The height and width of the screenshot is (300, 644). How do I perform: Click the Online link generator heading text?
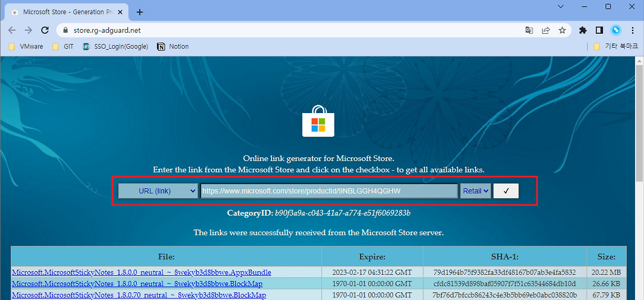click(318, 158)
